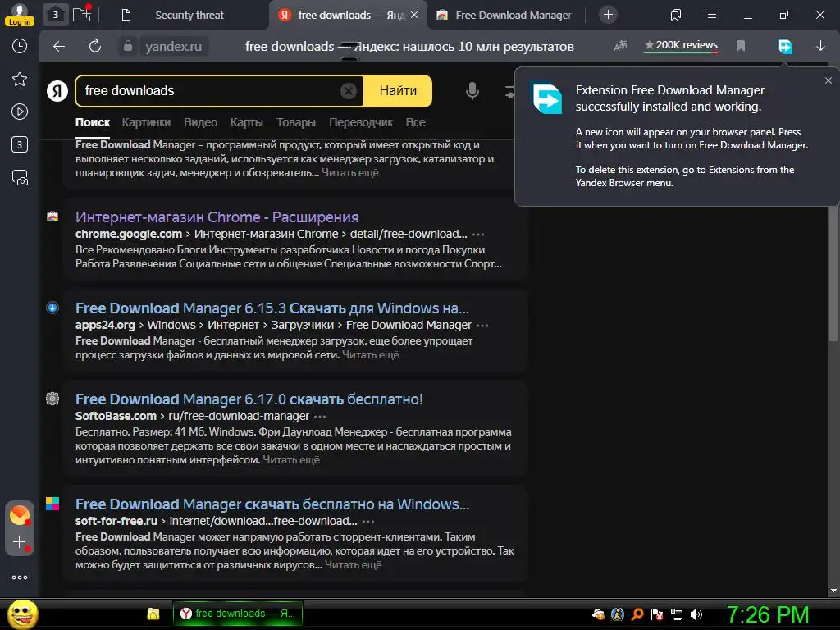This screenshot has height=630, width=840.
Task: Click the open tabs count button
Action: 55,15
